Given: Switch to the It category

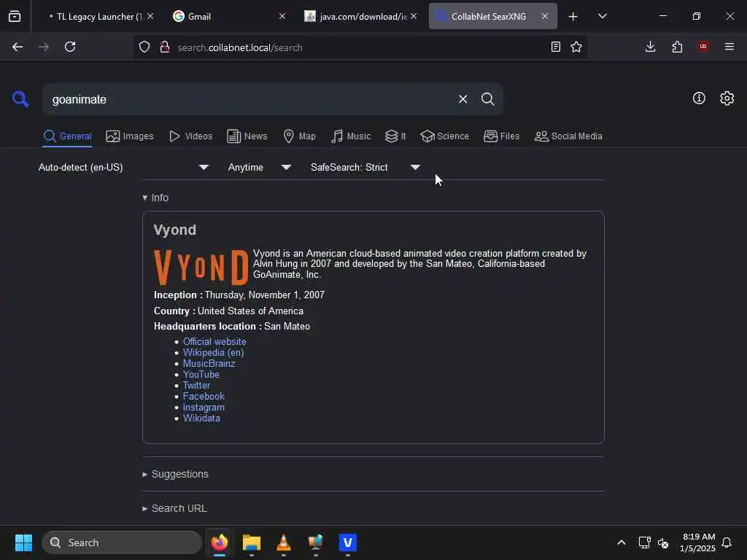Looking at the screenshot, I should (395, 136).
